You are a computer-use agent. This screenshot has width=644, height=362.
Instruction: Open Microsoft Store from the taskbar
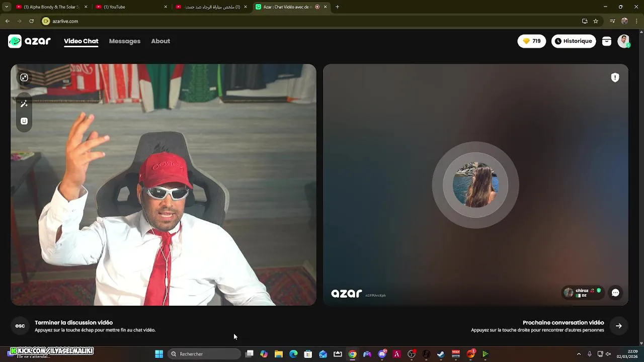click(308, 354)
